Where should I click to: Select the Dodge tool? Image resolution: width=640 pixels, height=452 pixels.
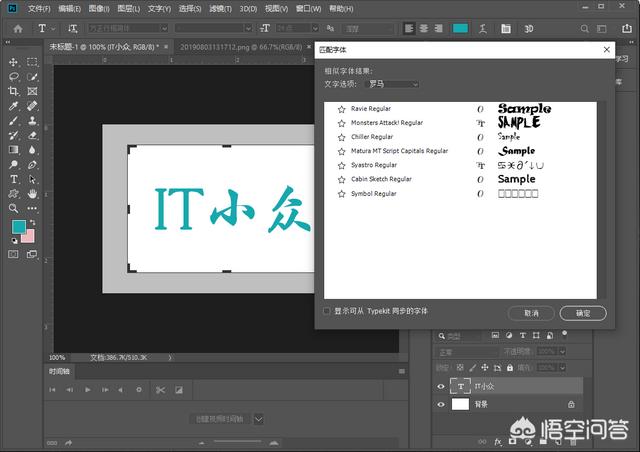(x=13, y=165)
